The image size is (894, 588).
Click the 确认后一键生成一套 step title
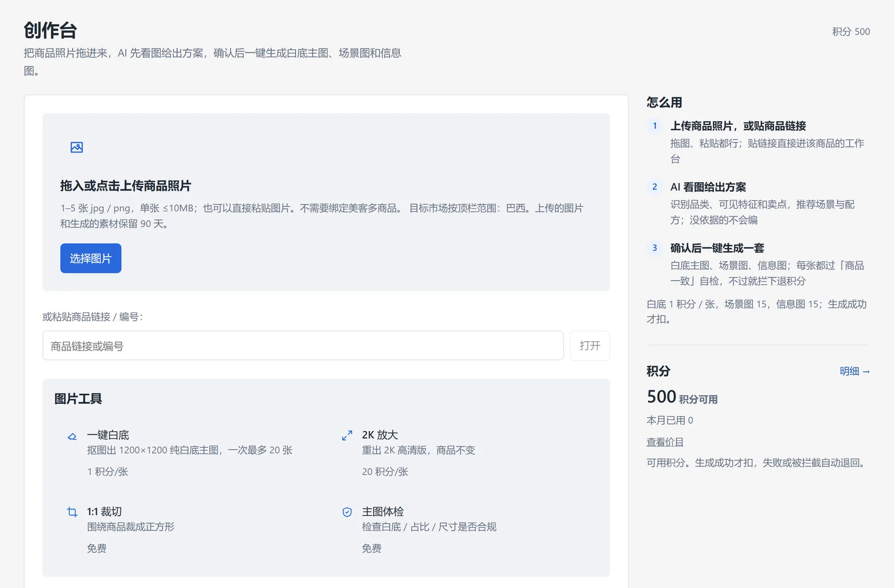point(717,248)
